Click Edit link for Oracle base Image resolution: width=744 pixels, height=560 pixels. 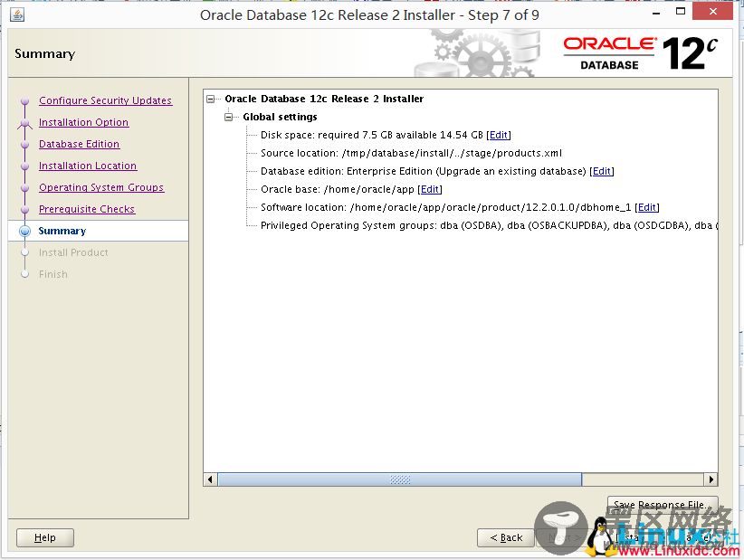tap(430, 189)
